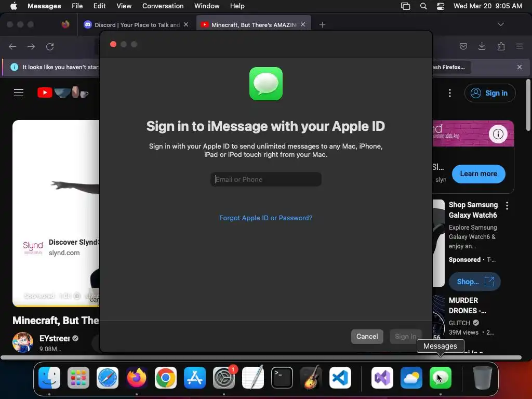Open the Messages menu in the menu bar
This screenshot has width=532, height=399.
point(44,6)
